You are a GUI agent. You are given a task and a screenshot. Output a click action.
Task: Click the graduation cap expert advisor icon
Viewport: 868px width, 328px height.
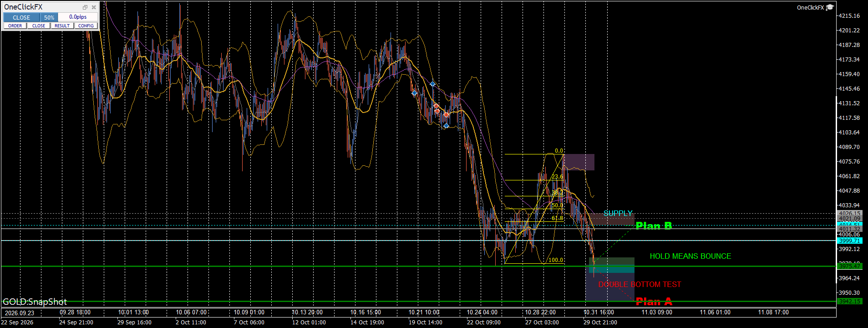click(x=830, y=7)
